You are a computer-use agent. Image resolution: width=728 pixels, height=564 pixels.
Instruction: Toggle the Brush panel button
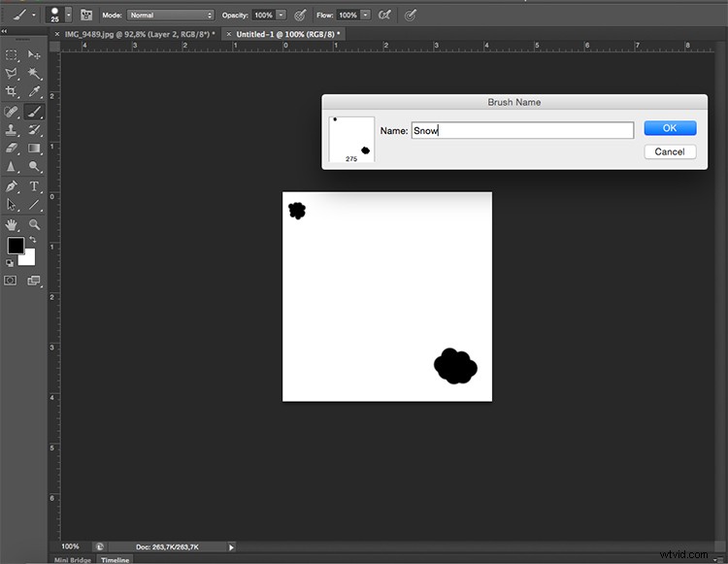click(x=86, y=16)
